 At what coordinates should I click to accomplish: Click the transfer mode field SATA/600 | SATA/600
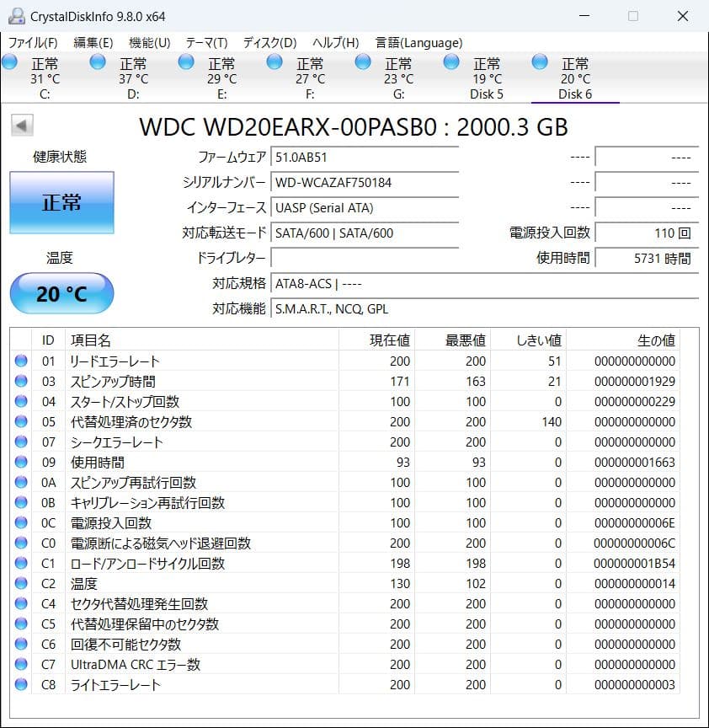click(365, 233)
